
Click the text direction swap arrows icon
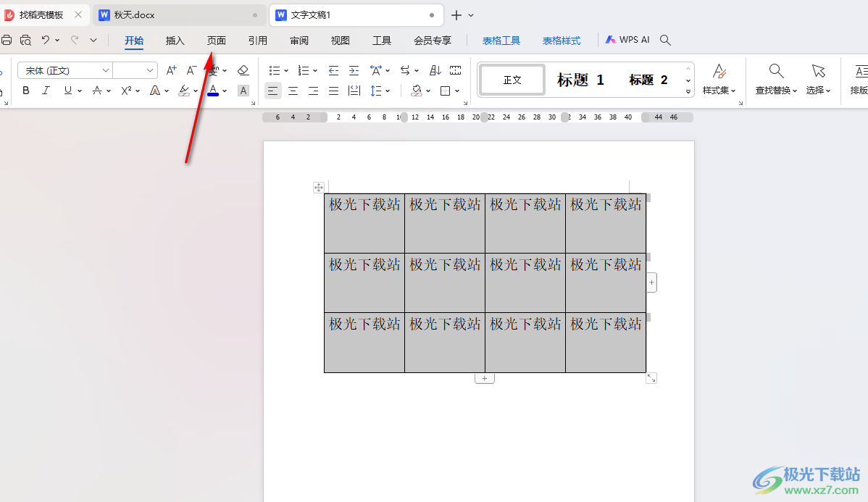pyautogui.click(x=405, y=70)
